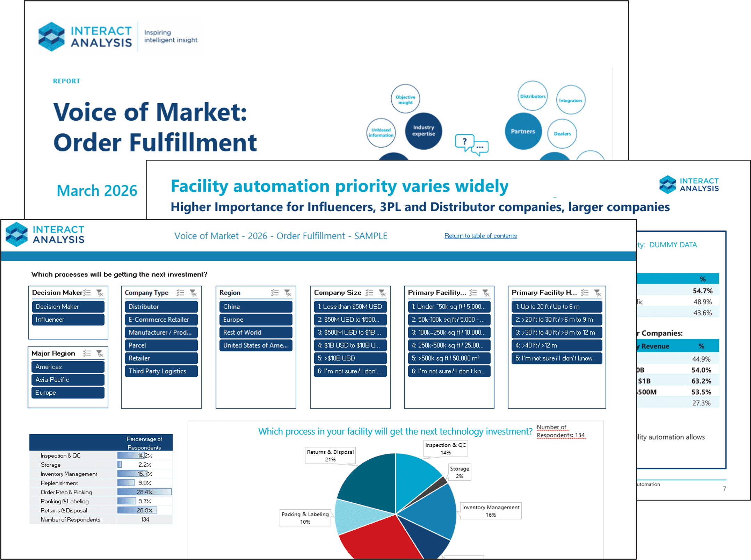Select Retailer company type
Screen dimensions: 751x560
[x=161, y=358]
